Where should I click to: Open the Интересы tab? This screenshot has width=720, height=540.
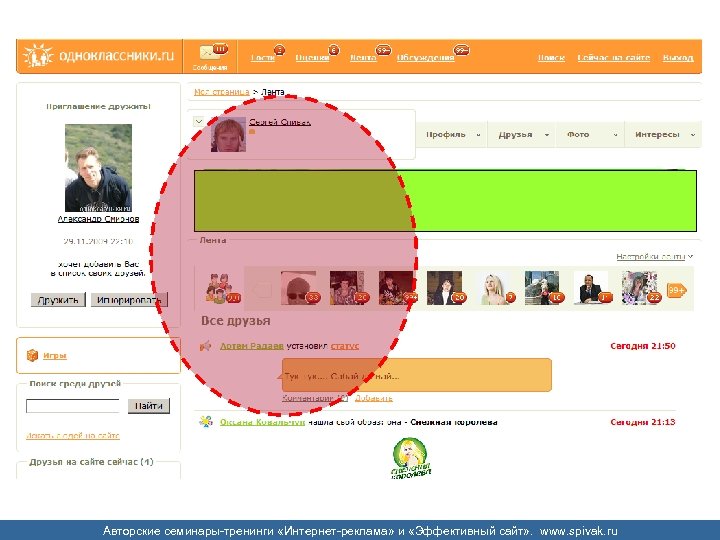coord(657,135)
